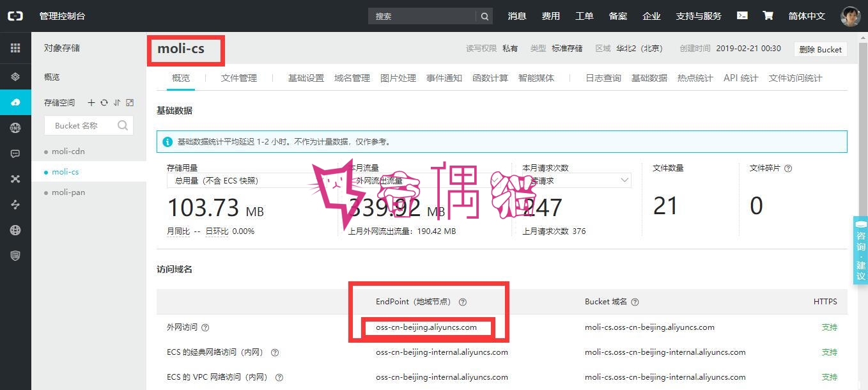Expand the bucket list panel icon
The height and width of the screenshot is (390, 868).
pos(130,102)
